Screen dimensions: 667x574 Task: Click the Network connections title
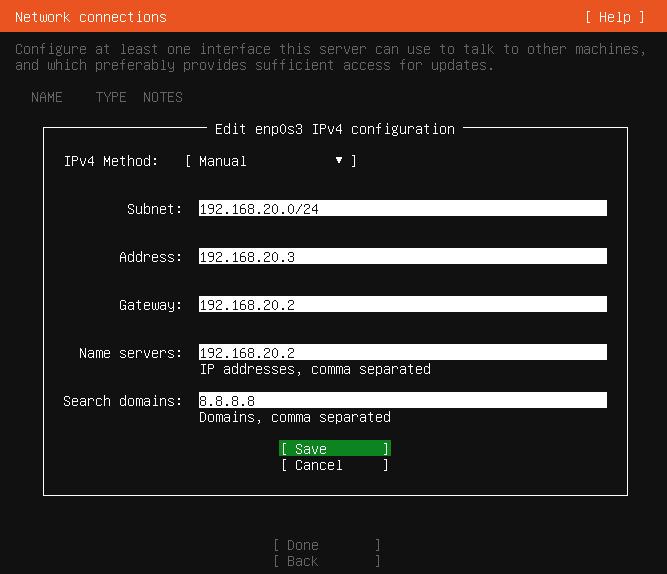[91, 17]
